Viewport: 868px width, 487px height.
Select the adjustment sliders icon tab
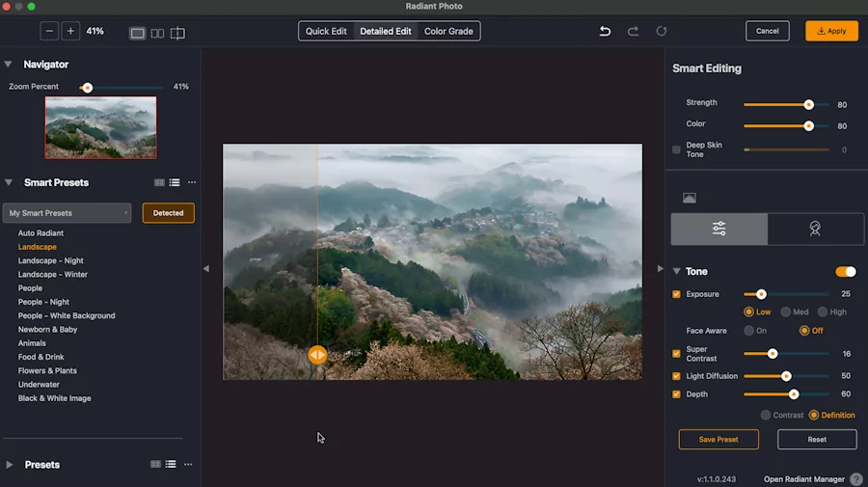click(719, 229)
